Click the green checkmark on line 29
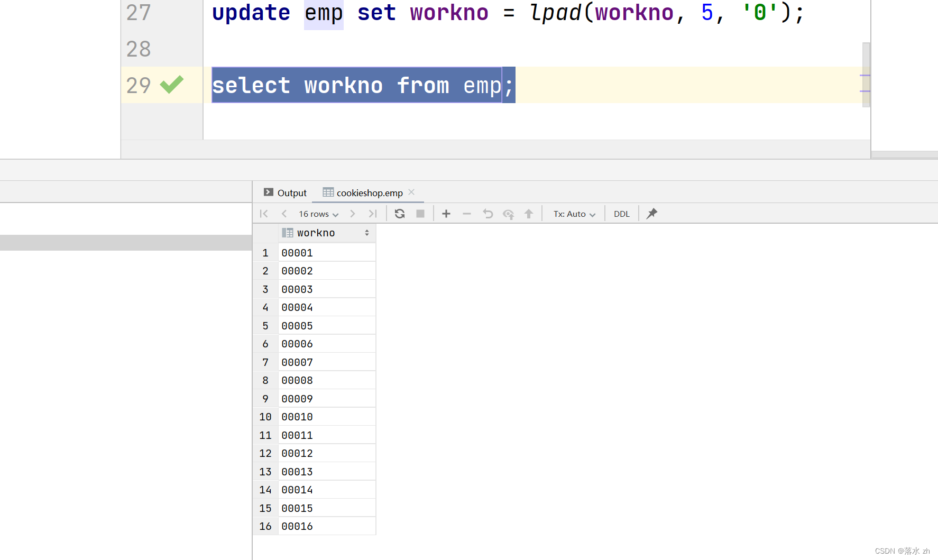The width and height of the screenshot is (938, 560). pyautogui.click(x=172, y=85)
